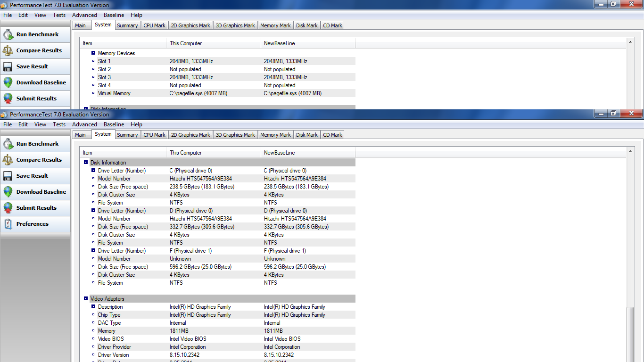
Task: Click the NewBaseLine column header in the back window
Action: (308, 43)
